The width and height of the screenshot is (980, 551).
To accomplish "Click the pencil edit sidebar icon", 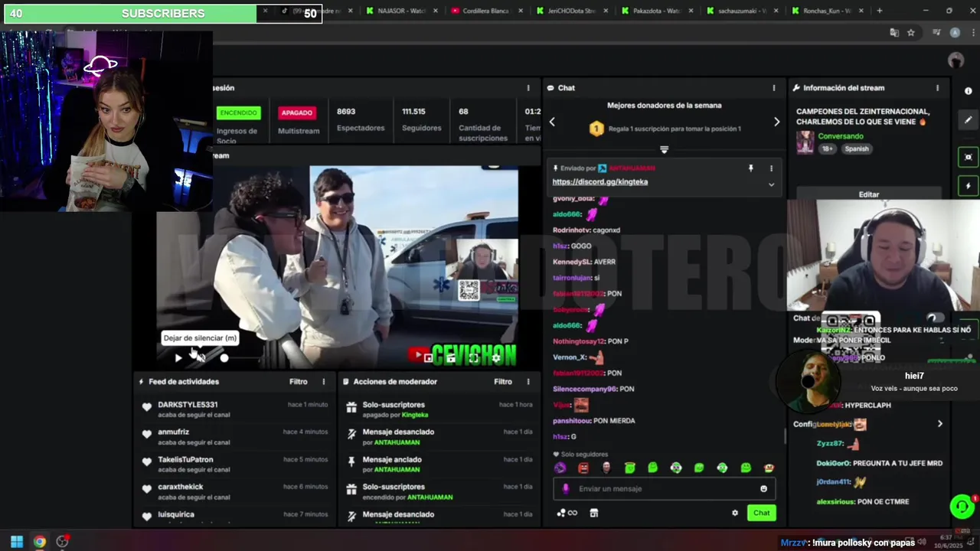I will click(968, 120).
